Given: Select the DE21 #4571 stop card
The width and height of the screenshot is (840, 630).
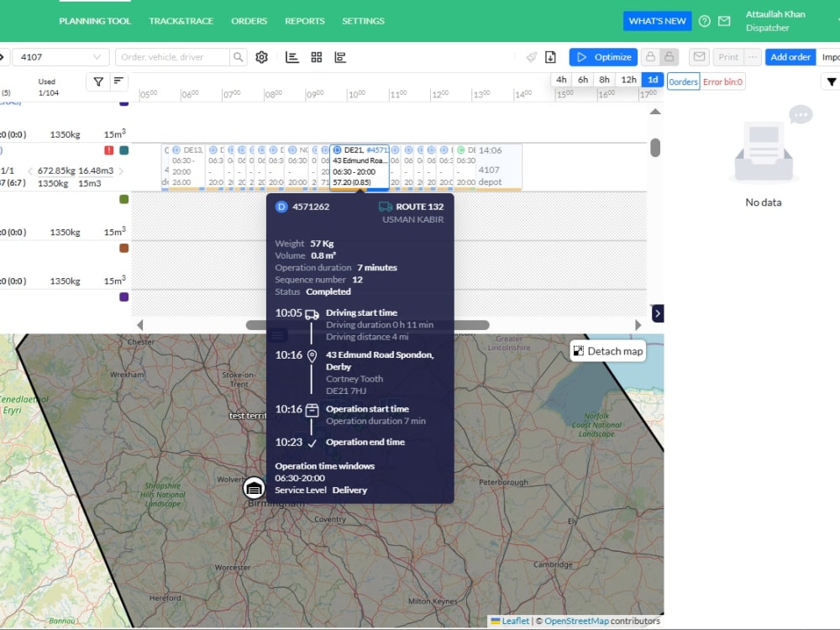Looking at the screenshot, I should [360, 166].
